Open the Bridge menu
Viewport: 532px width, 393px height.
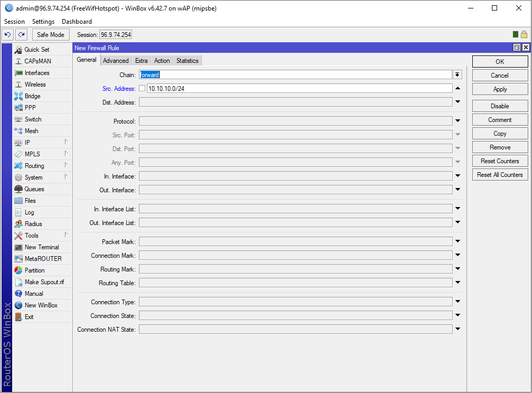pos(42,96)
